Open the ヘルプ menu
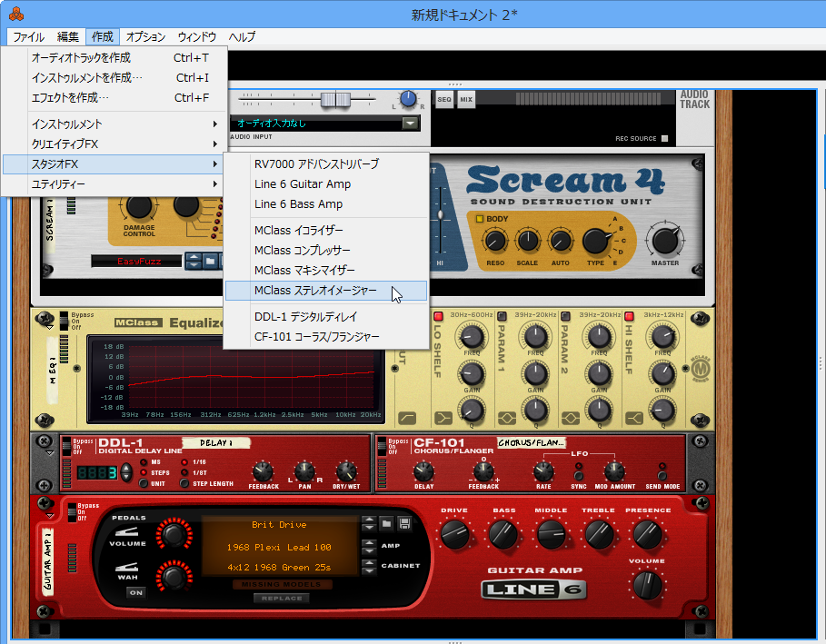826x644 pixels. point(242,37)
